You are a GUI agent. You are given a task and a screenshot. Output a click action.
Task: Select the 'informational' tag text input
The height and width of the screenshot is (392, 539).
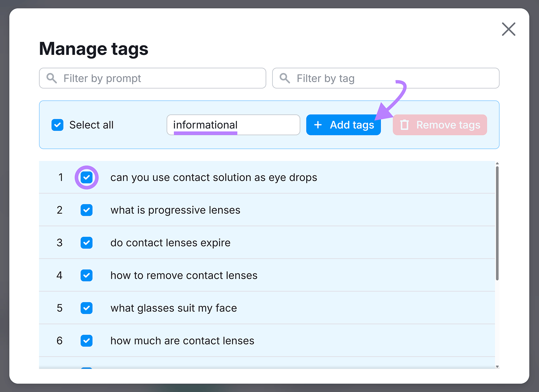pos(233,125)
